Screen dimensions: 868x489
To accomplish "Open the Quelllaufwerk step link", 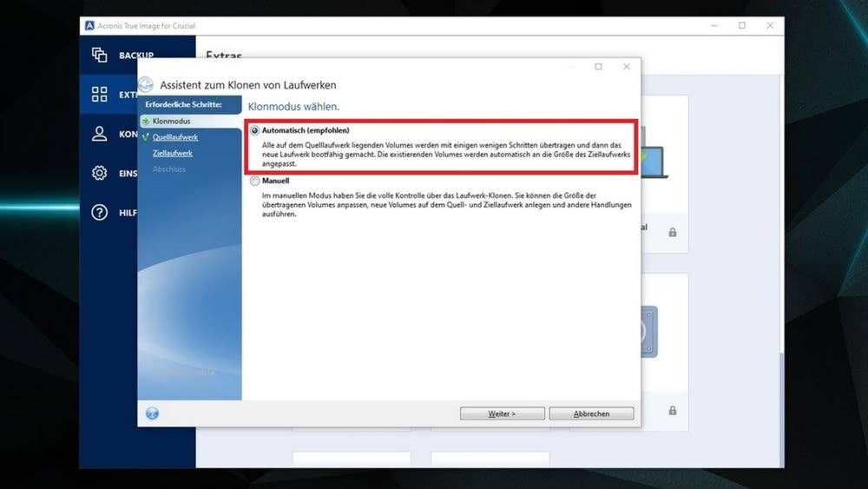I will click(x=175, y=137).
